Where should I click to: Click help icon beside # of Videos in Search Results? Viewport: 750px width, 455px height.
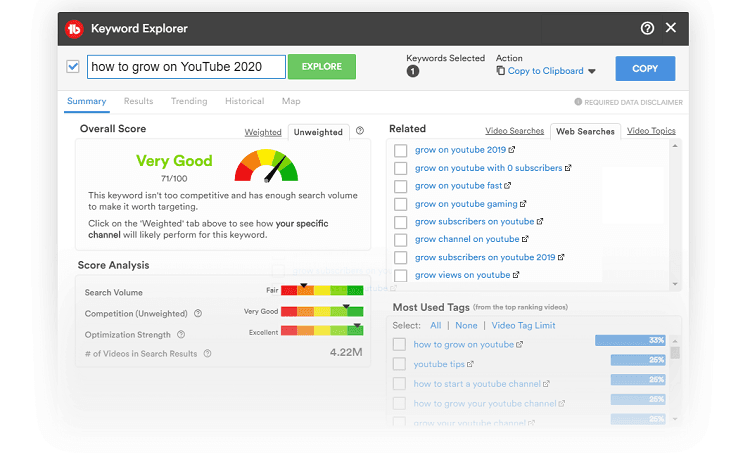click(207, 354)
